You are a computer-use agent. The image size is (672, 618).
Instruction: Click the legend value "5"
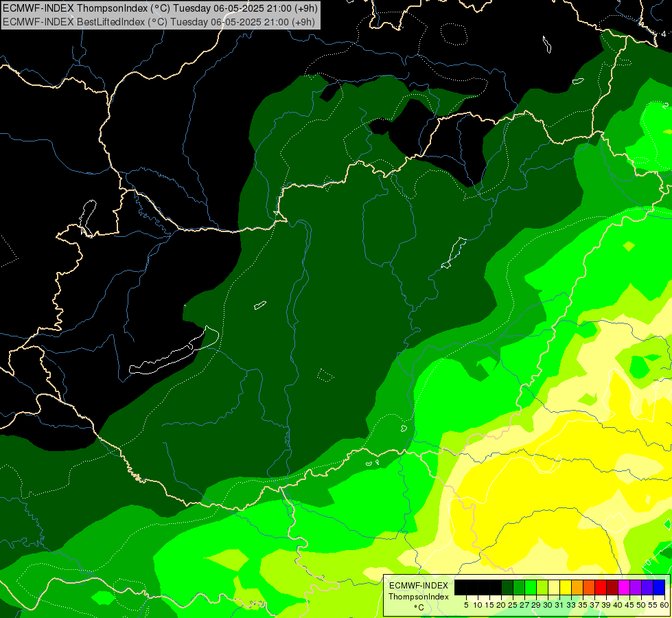(466, 605)
